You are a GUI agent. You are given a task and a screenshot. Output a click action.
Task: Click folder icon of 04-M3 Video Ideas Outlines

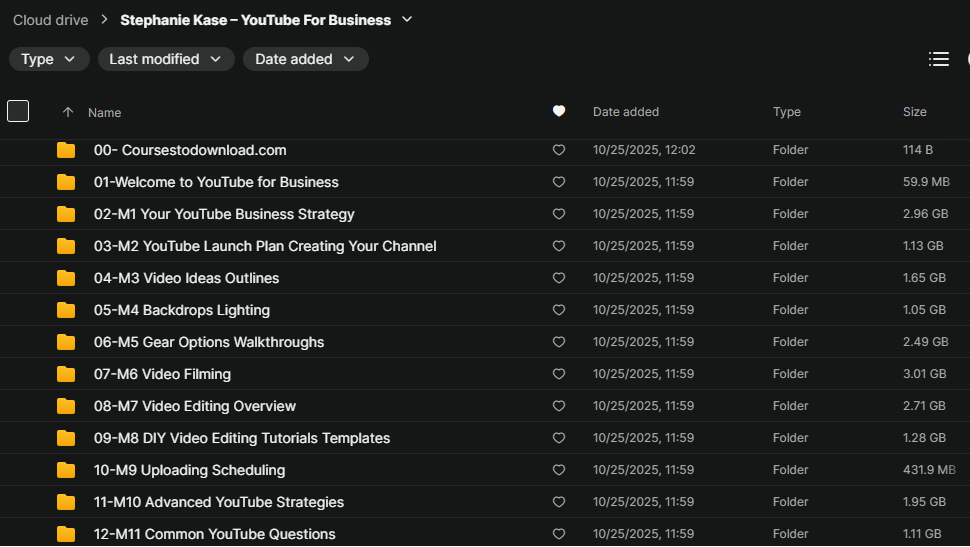[x=66, y=278]
